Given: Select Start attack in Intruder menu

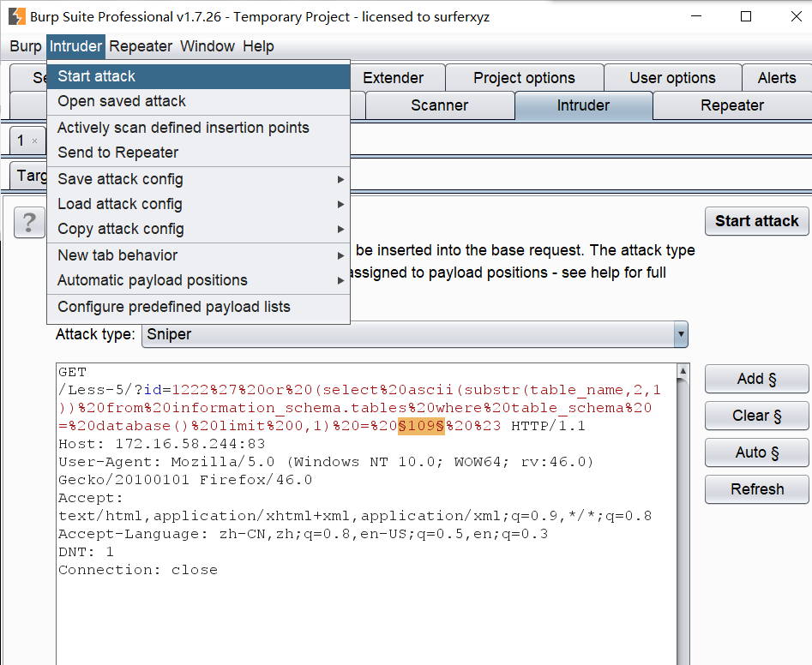Looking at the screenshot, I should (x=198, y=76).
